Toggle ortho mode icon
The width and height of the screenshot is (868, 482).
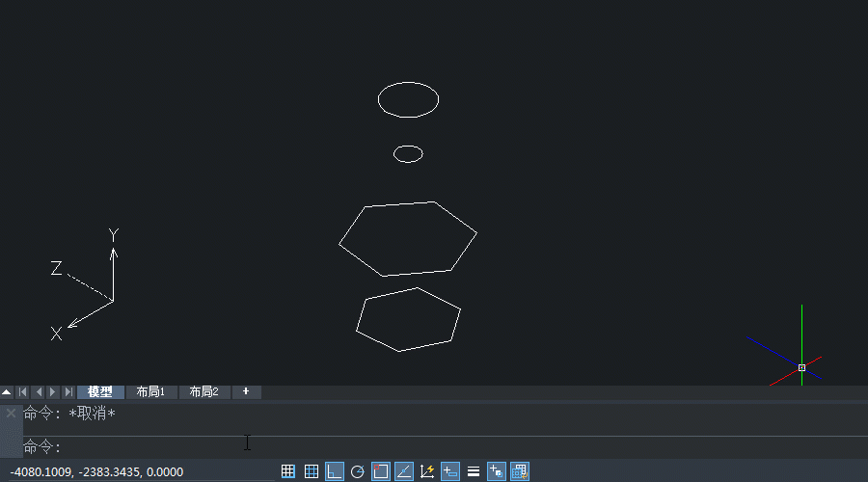(334, 471)
